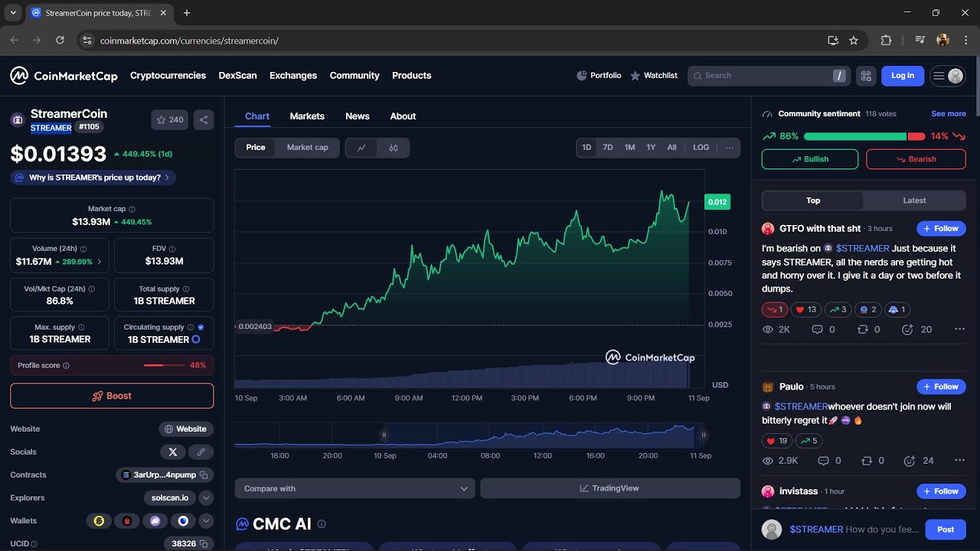Screen dimensions: 980x551
Task: Follow GTFO with that sht
Action: (941, 229)
